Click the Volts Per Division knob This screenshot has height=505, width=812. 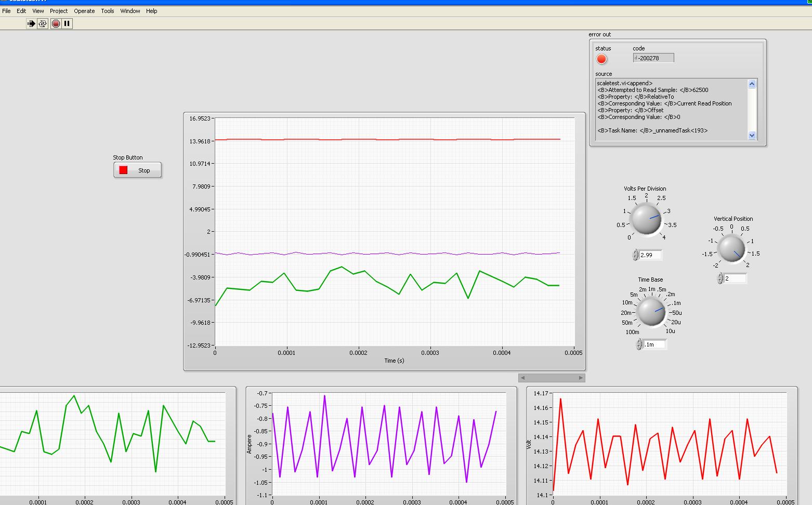click(646, 219)
